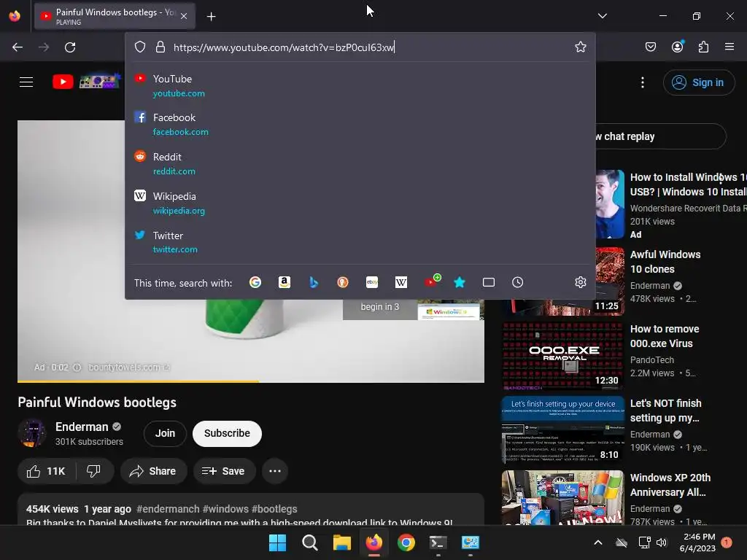
Task: Open taskbar Search
Action: [309, 542]
